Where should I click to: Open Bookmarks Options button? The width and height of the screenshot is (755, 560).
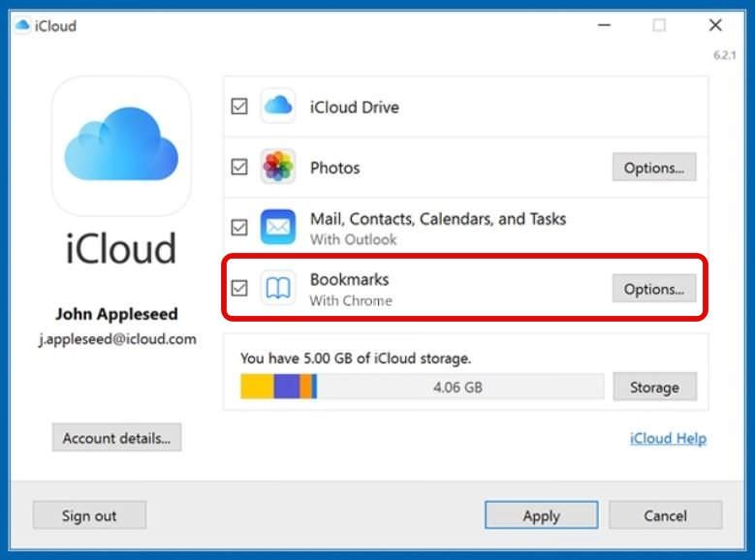[x=654, y=289]
